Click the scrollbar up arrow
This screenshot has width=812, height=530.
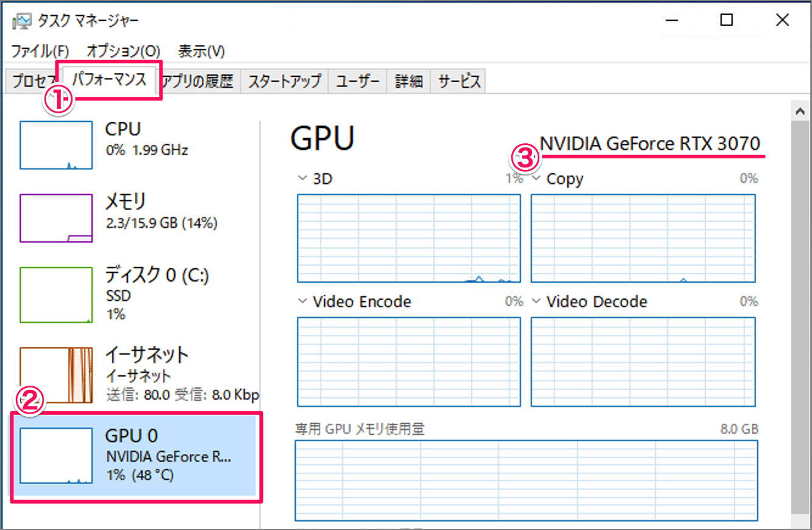click(x=799, y=110)
